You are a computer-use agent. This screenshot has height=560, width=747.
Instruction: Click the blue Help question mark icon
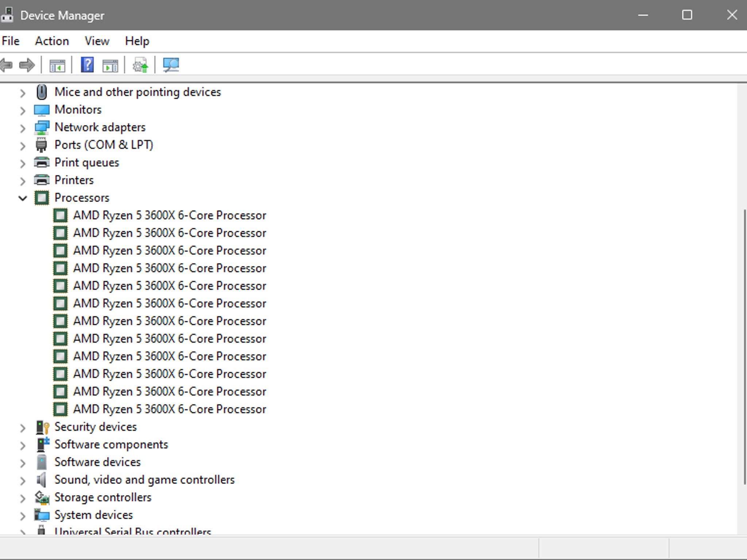pos(87,65)
